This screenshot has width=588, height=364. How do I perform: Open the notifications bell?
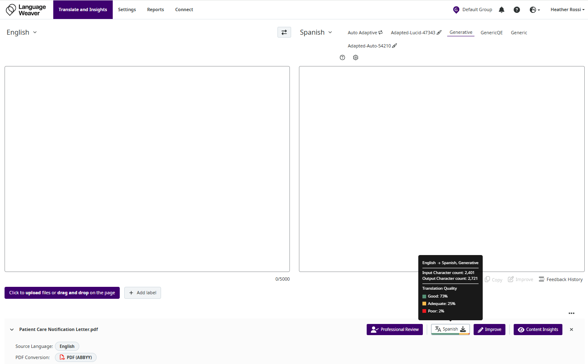coord(501,9)
